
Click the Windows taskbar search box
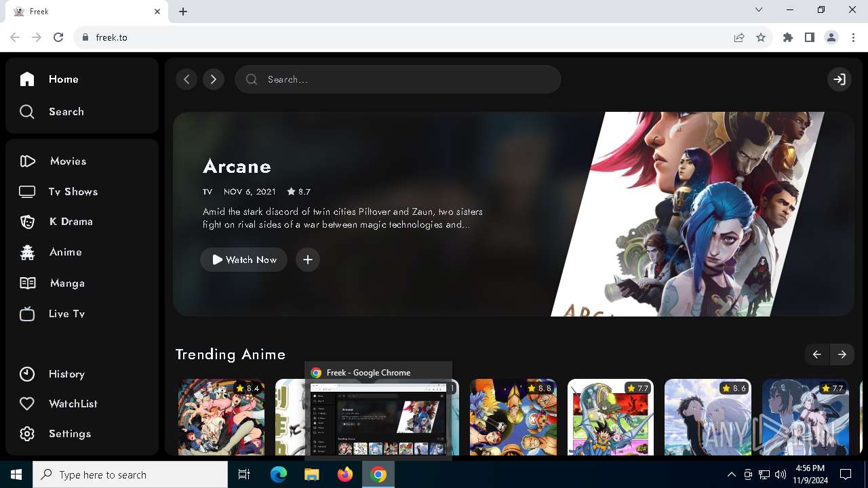(130, 474)
